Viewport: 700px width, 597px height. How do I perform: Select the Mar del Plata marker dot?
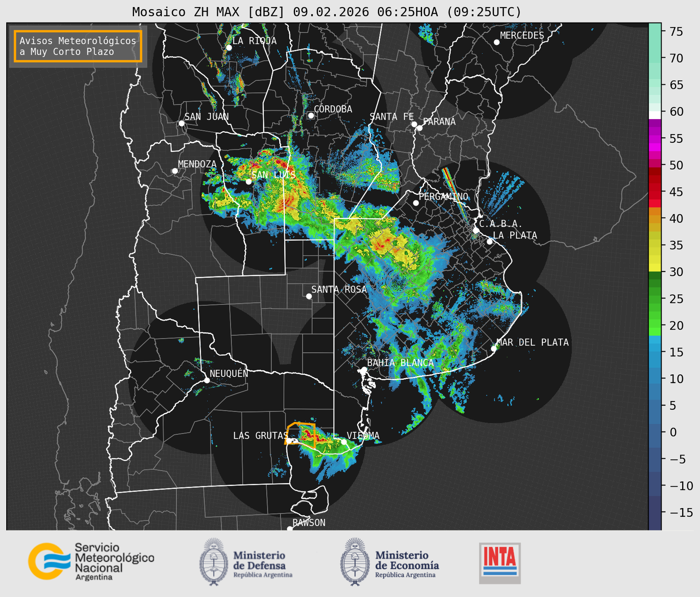(x=494, y=349)
